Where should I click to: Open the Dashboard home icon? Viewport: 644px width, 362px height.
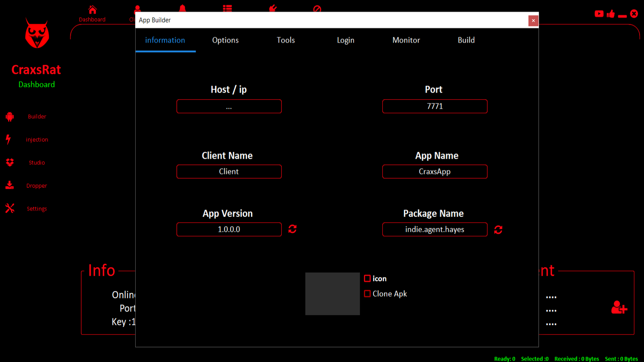pos(93,9)
